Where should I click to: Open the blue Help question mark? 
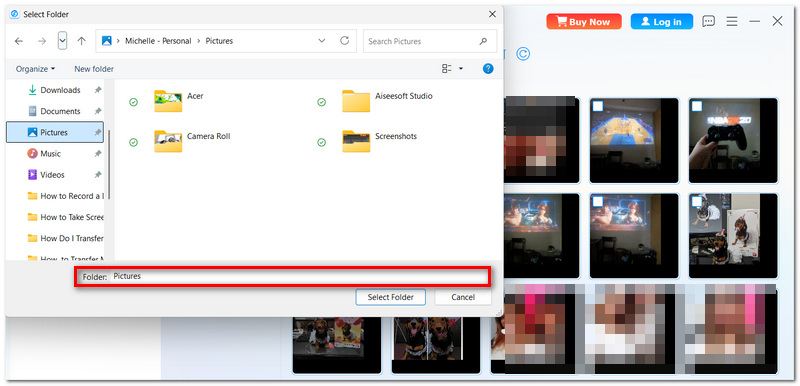488,68
